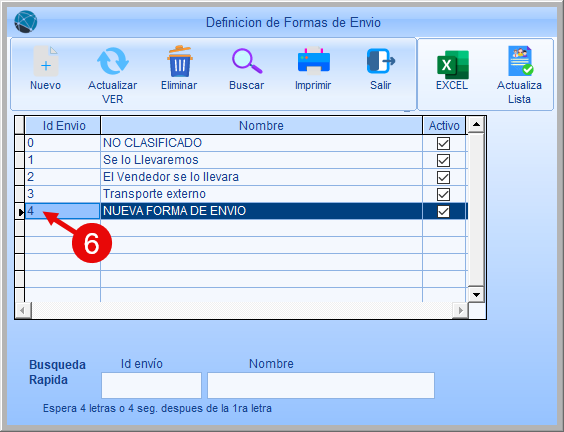Viewport: 564px width, 432px height.
Task: Click the Actualizar VER refresh icon
Action: tap(113, 61)
